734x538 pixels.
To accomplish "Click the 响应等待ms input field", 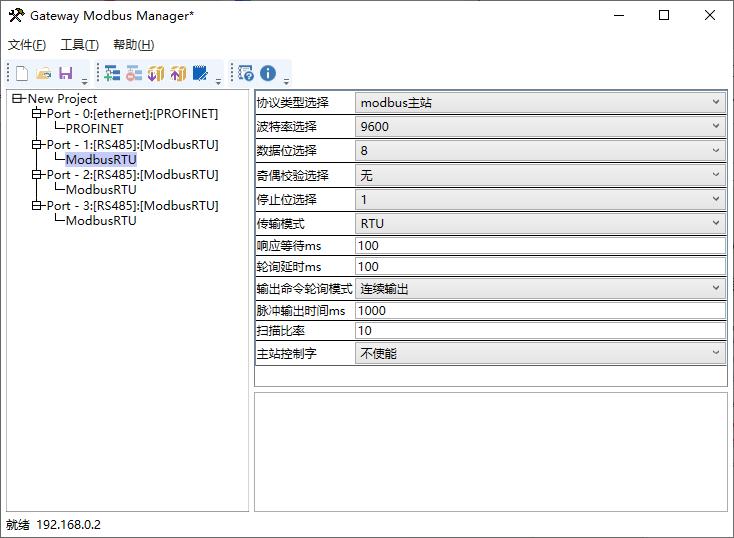I will coord(540,245).
